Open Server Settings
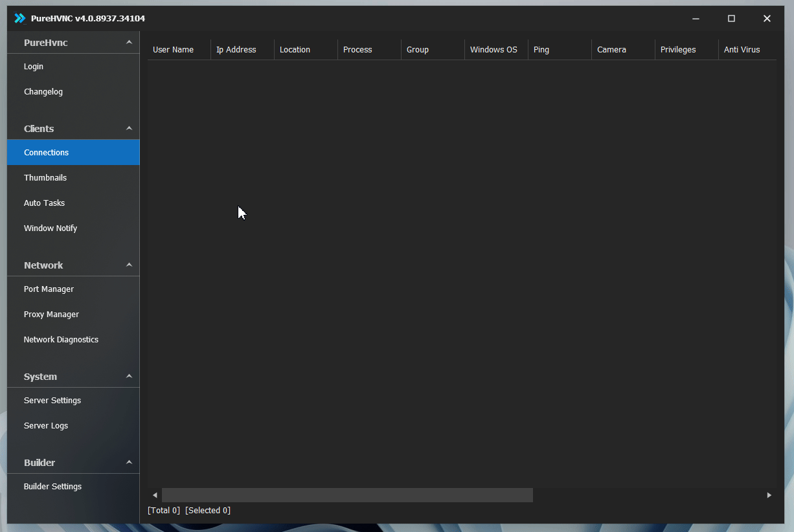This screenshot has width=794, height=532. 73,401
